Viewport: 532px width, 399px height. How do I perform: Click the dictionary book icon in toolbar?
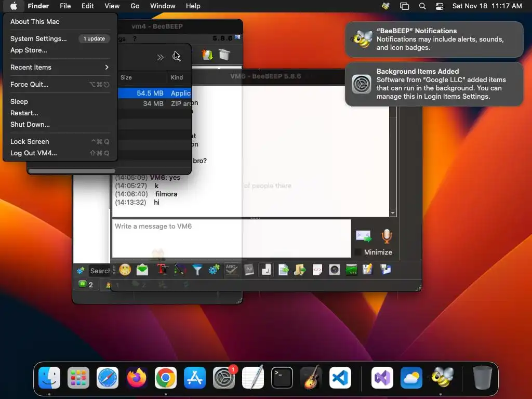tap(249, 270)
